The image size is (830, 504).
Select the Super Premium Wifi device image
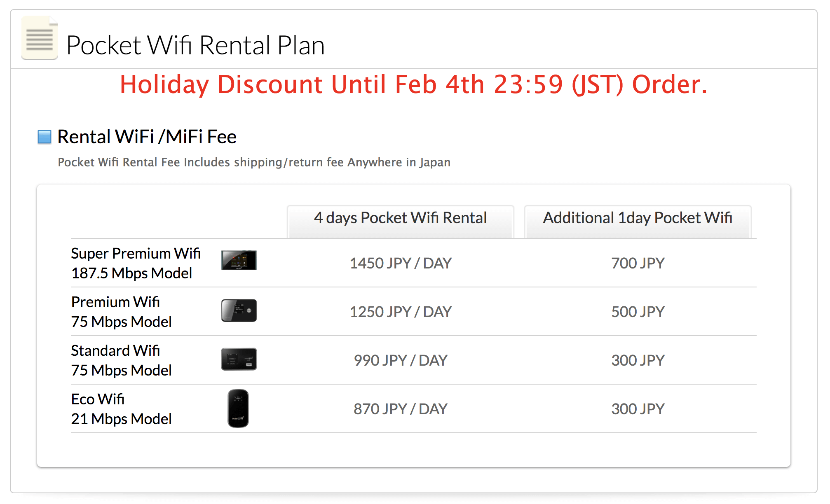[239, 260]
